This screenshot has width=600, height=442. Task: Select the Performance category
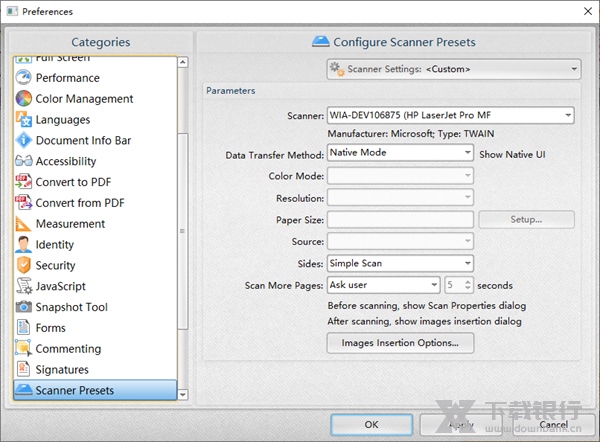[67, 78]
